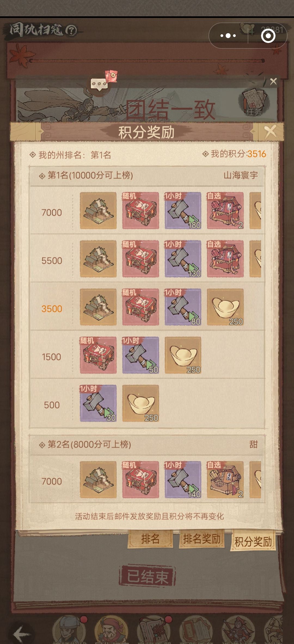Screen dimensions: 294x644
Task: Tap the 第1名 ranking header row
Action: [x=147, y=175]
